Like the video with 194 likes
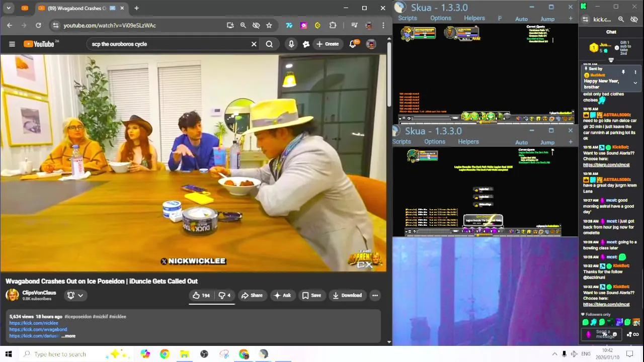Viewport: 644px width, 362px height. click(201, 295)
